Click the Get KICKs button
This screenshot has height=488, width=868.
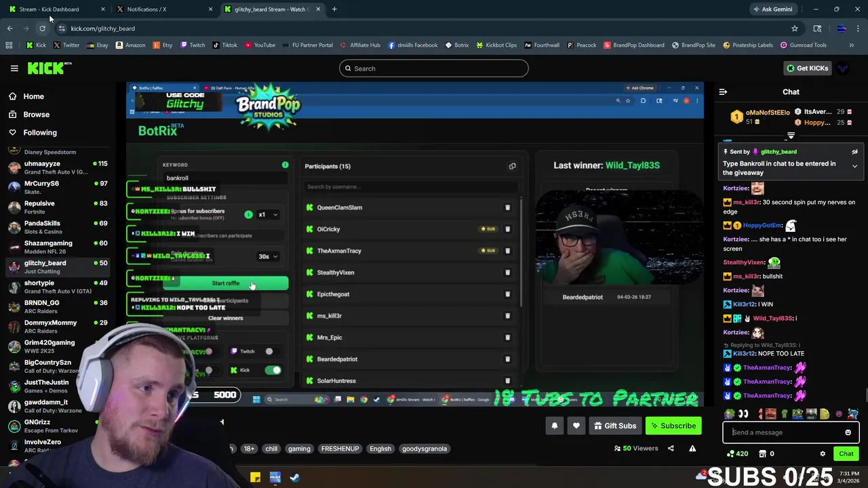tap(807, 68)
